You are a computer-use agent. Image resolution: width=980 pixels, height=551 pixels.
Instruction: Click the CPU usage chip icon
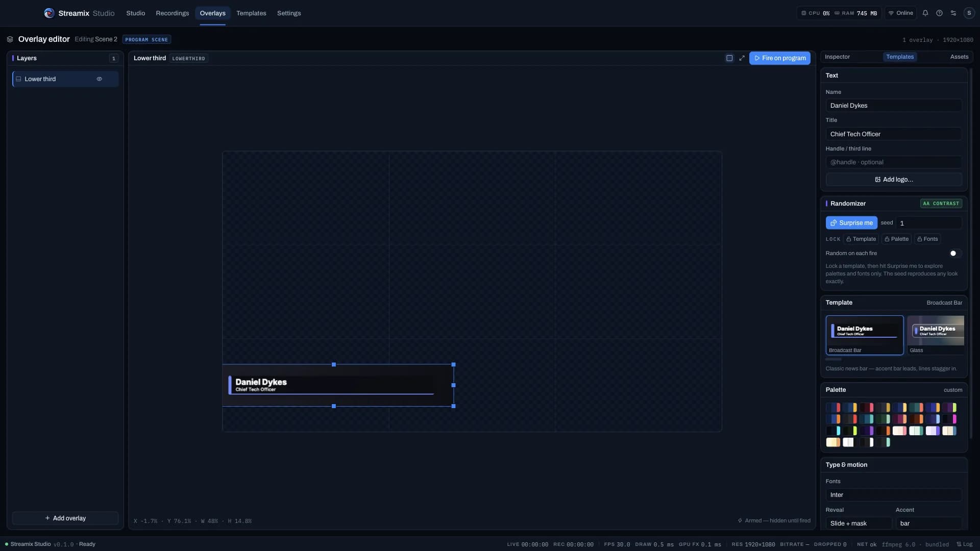pyautogui.click(x=804, y=13)
